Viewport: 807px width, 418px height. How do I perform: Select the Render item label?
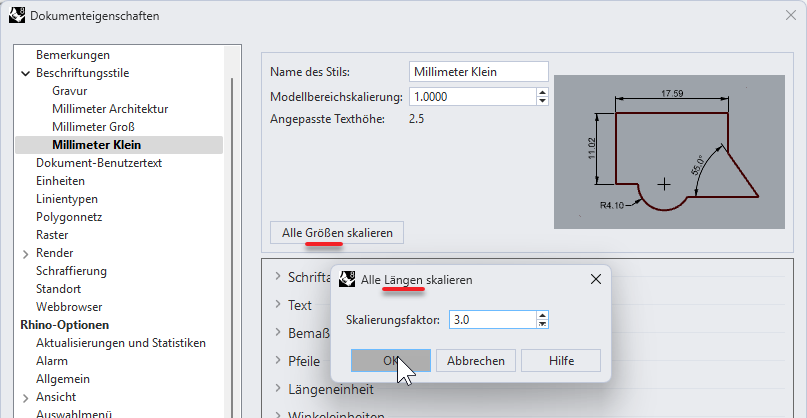click(55, 253)
